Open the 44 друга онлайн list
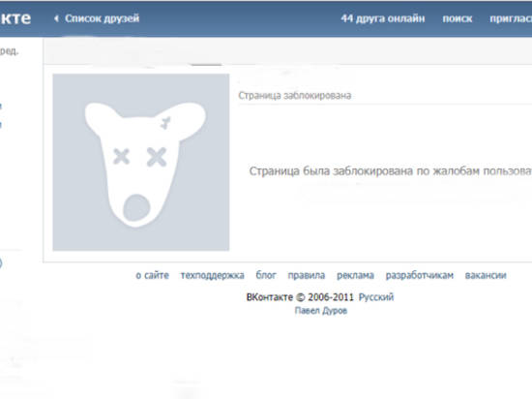The height and width of the screenshot is (399, 532). pos(383,18)
